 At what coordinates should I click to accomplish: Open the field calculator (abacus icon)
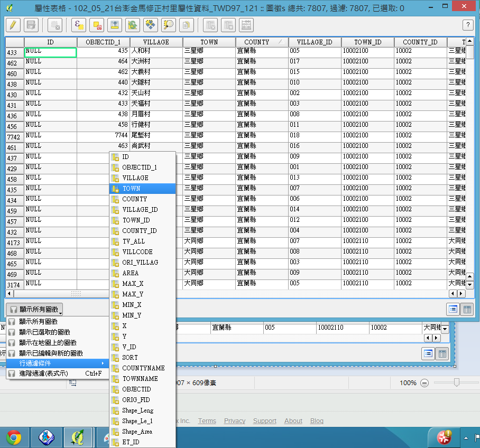coord(246,25)
